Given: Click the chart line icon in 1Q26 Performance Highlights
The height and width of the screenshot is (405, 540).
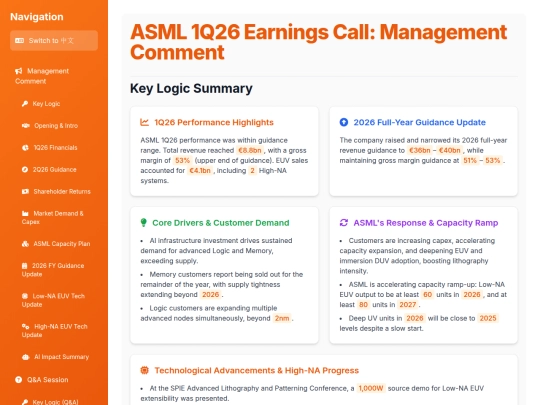Looking at the screenshot, I should click(x=144, y=122).
